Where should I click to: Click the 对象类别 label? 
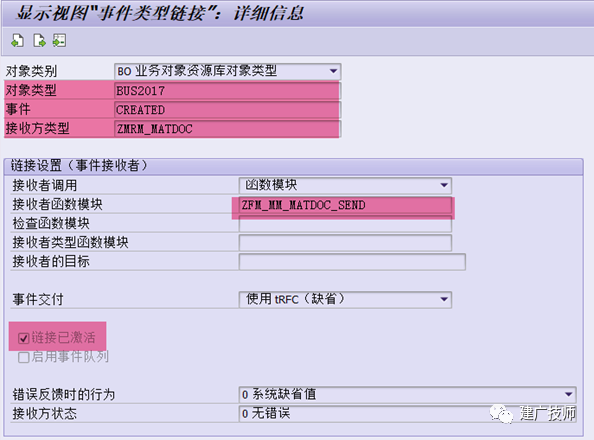click(x=31, y=71)
